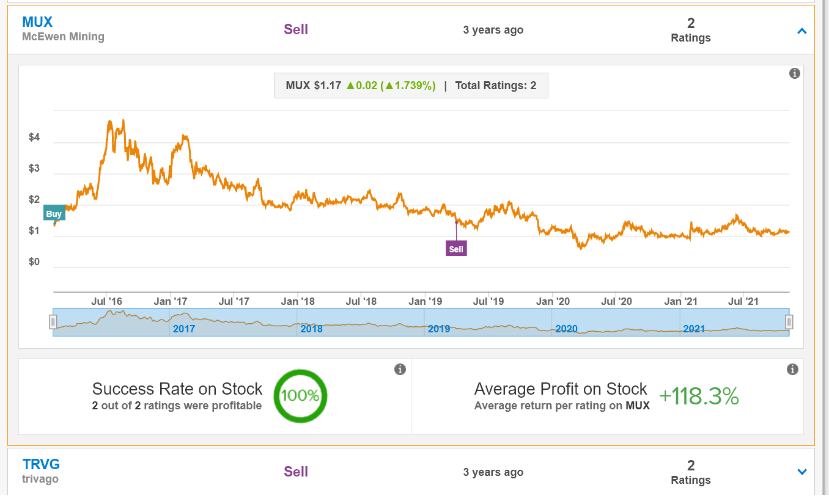Click the 2 Ratings count for MUX
829x504 pixels.
[x=690, y=30]
